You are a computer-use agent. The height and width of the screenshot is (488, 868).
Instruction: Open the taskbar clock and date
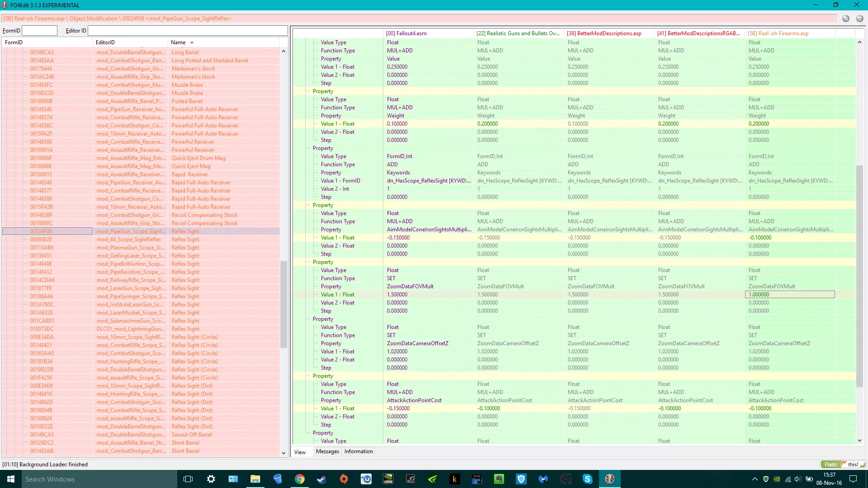click(x=829, y=479)
